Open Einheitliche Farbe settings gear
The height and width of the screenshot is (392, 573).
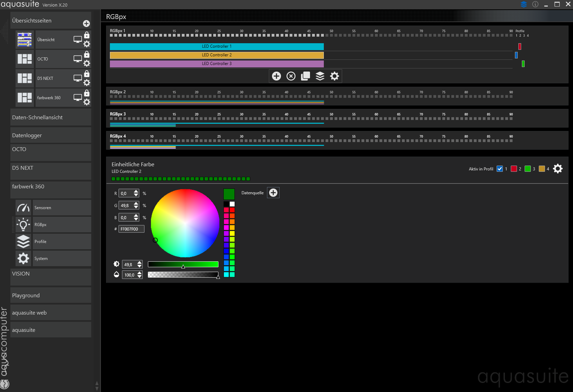click(x=557, y=169)
